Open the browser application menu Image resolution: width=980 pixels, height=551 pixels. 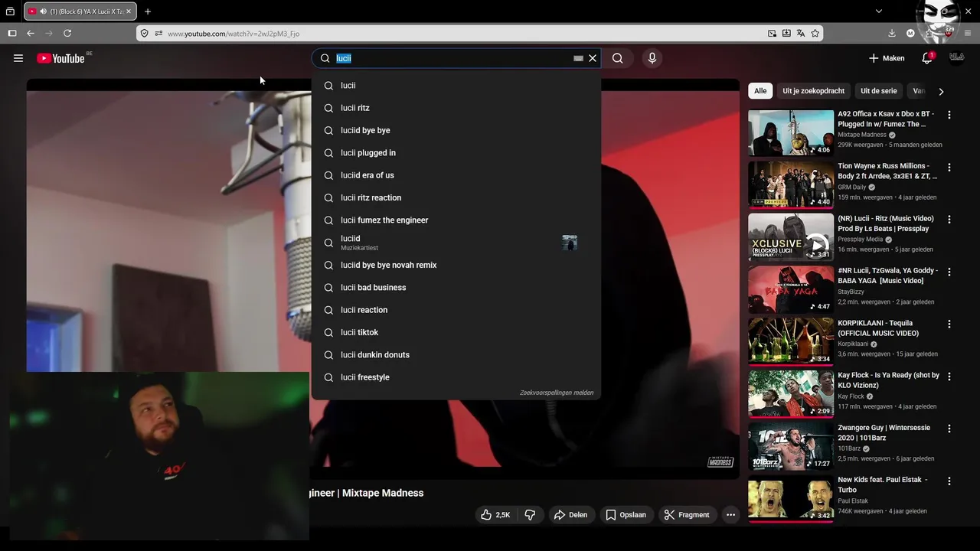tap(968, 33)
